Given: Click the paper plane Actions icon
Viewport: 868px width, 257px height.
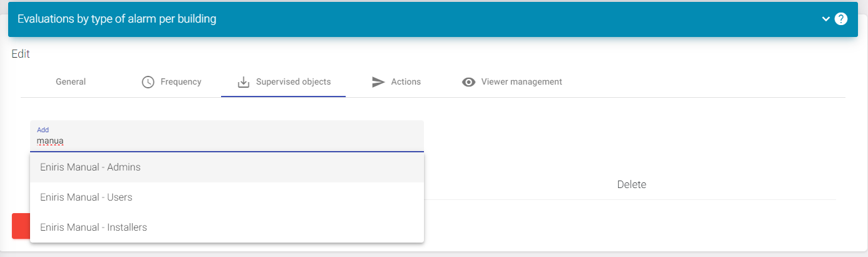Looking at the screenshot, I should (x=378, y=82).
